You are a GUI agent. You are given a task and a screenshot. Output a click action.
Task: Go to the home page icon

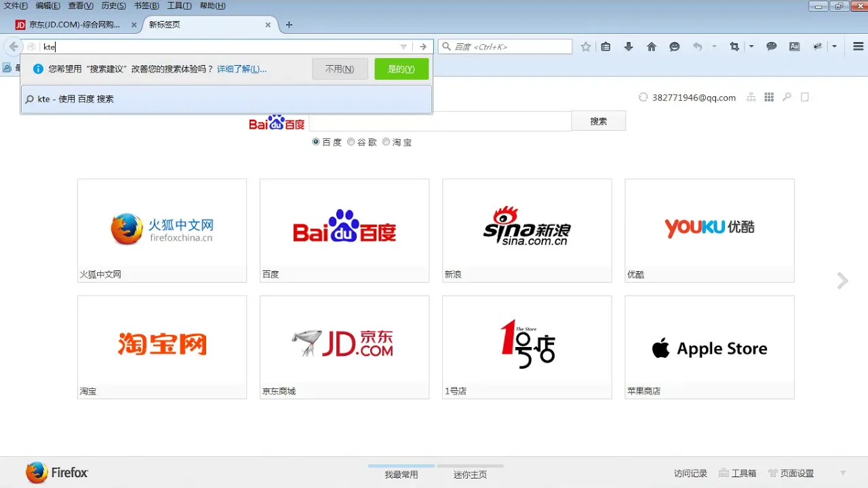coord(652,47)
